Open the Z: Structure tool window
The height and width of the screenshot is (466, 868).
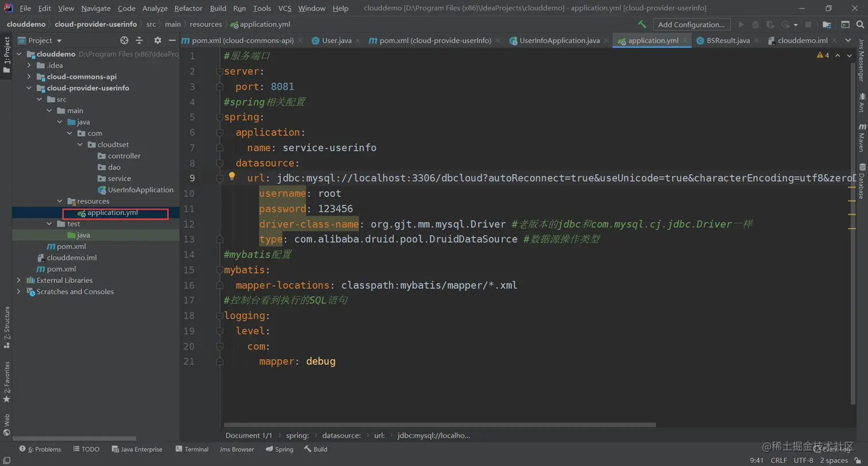[x=6, y=328]
